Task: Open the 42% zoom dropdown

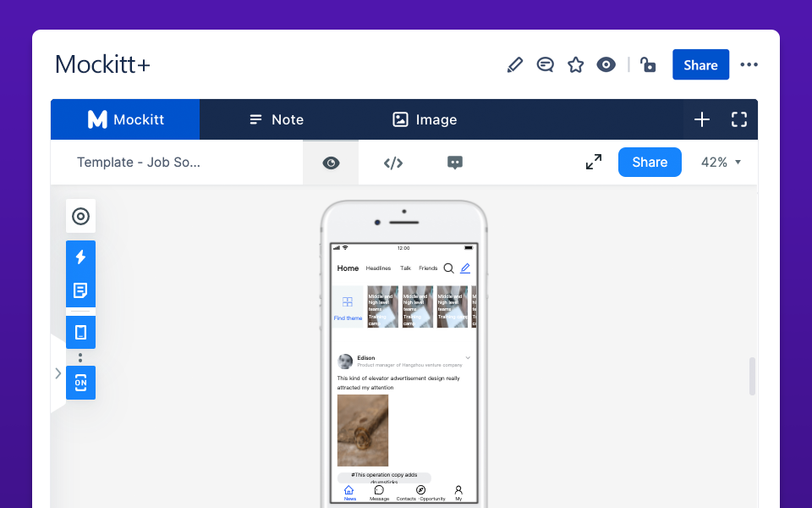Action: 721,163
